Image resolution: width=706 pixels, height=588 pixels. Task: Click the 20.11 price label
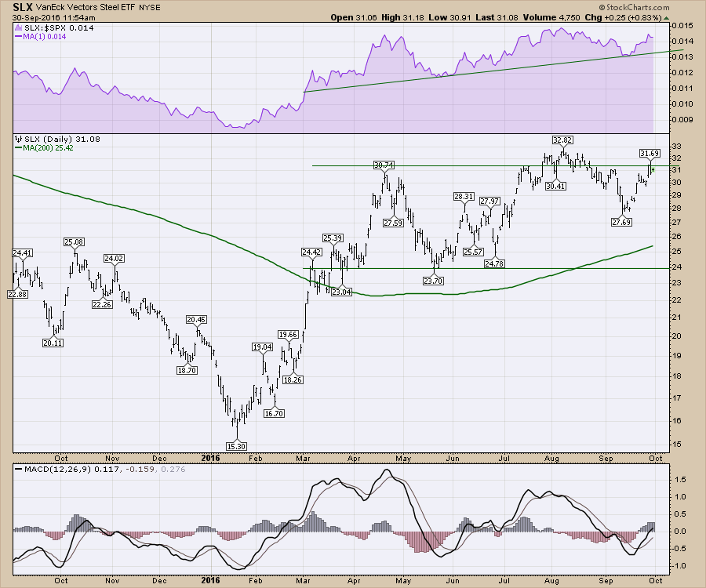(x=53, y=343)
